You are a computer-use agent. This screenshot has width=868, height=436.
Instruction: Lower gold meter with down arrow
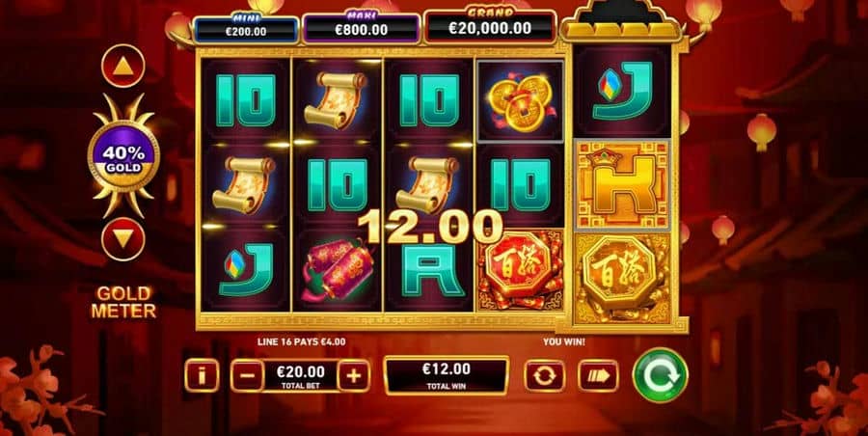pos(122,240)
